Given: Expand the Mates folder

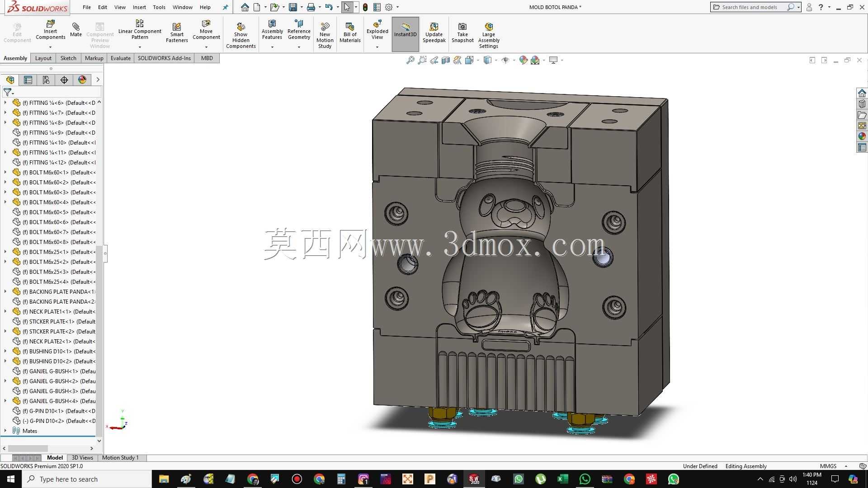Looking at the screenshot, I should pyautogui.click(x=5, y=431).
